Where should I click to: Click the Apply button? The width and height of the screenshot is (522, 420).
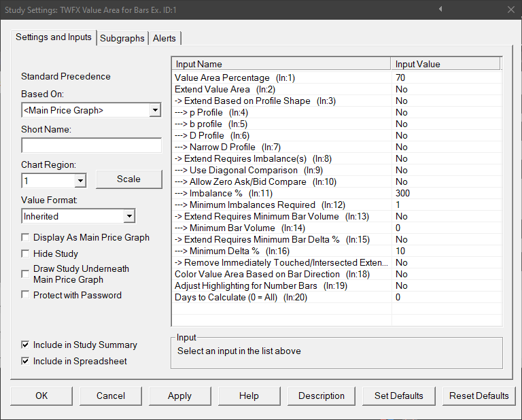tap(179, 396)
